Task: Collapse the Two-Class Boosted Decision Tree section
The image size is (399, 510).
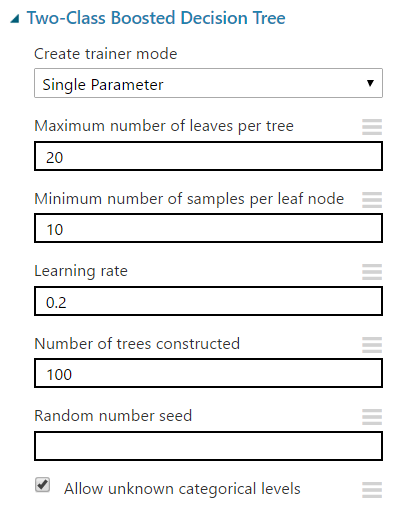Action: tap(15, 19)
